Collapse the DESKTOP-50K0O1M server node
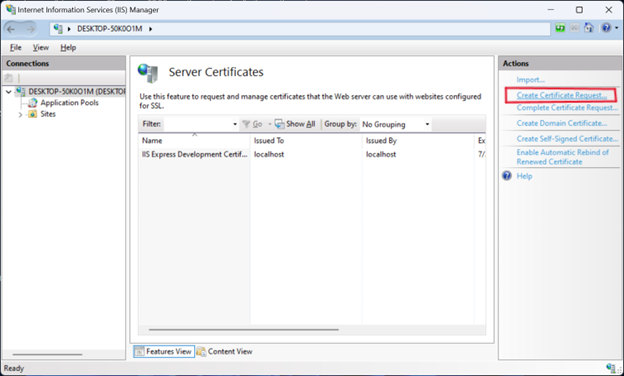The image size is (624, 376). coord(8,92)
